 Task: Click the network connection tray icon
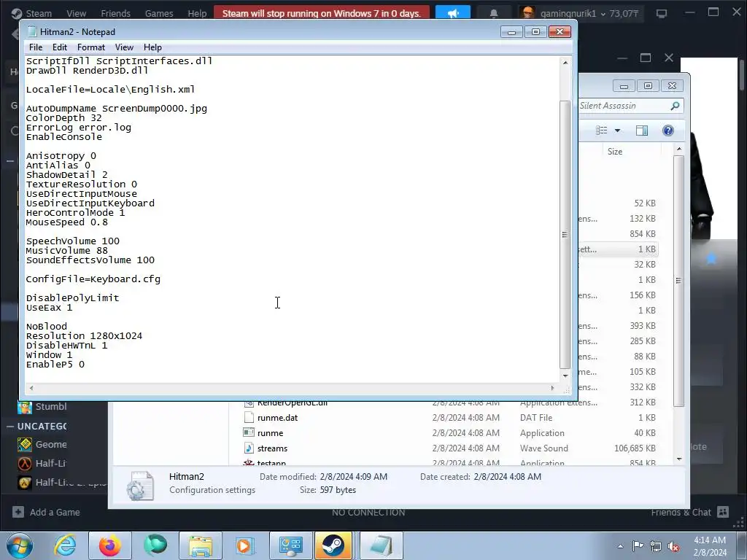(x=656, y=546)
